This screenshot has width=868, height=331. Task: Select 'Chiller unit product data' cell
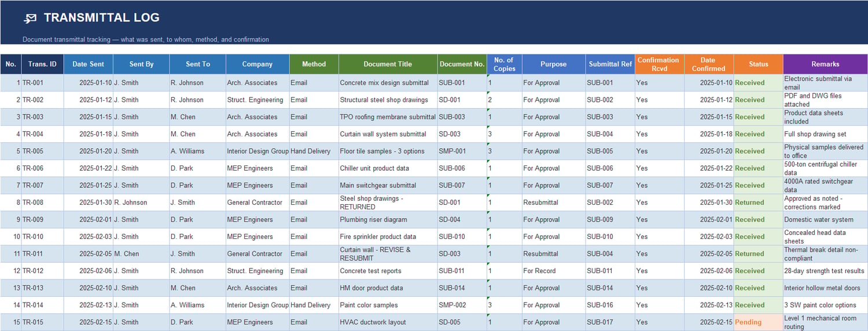pos(388,168)
